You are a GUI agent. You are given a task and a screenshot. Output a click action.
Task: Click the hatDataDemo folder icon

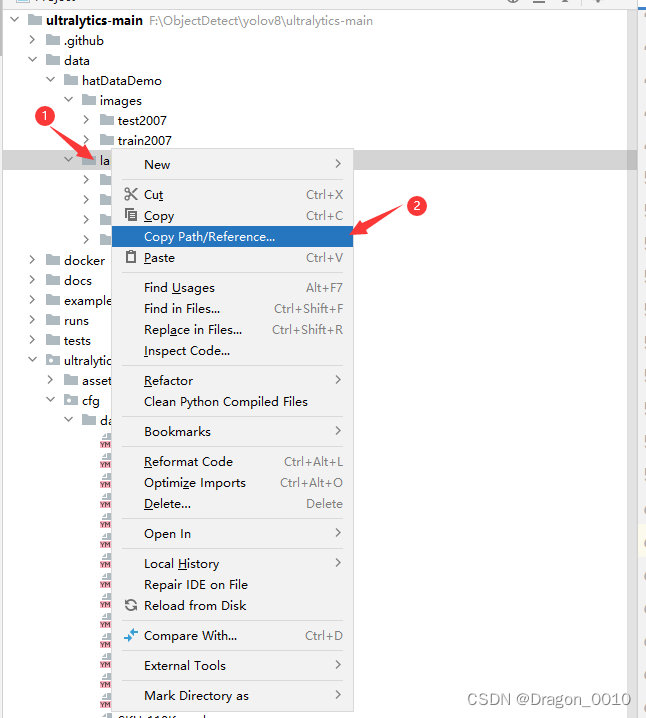pos(71,80)
